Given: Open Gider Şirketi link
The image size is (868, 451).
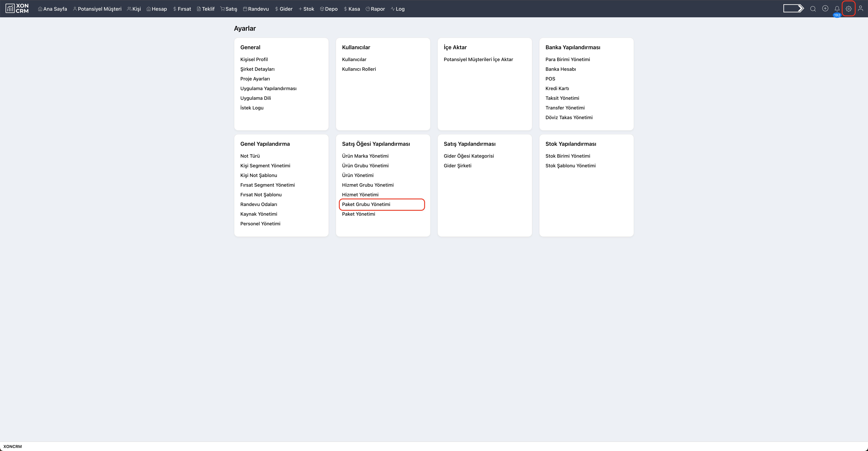Looking at the screenshot, I should (x=458, y=166).
